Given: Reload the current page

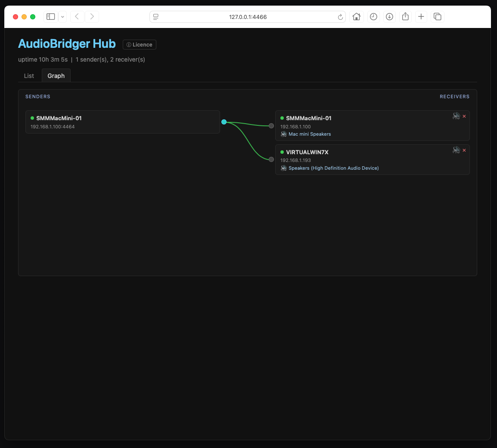Looking at the screenshot, I should pos(340,17).
